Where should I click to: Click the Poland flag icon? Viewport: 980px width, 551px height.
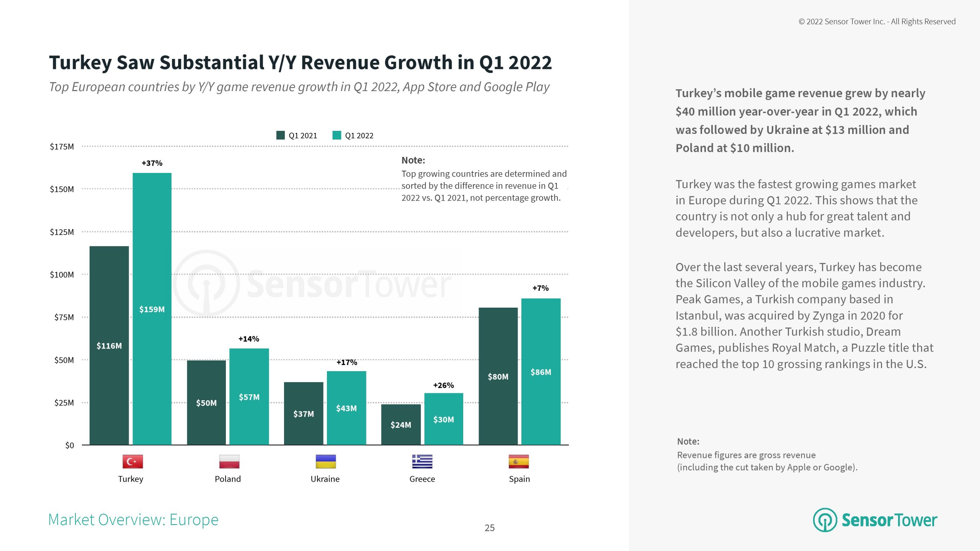[x=229, y=461]
